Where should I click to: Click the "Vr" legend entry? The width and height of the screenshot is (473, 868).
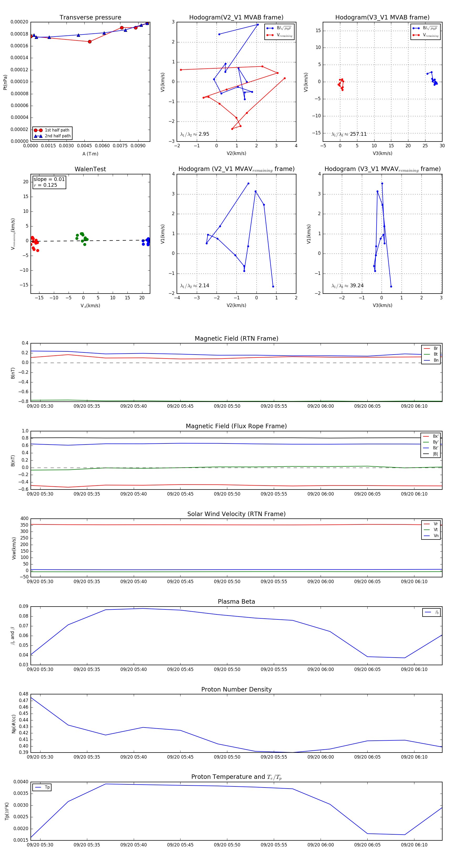point(431,524)
